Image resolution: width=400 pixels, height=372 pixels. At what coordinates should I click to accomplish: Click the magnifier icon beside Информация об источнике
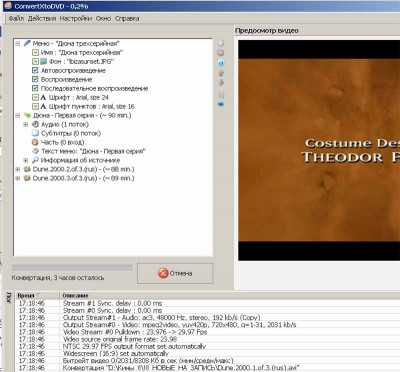pos(35,160)
